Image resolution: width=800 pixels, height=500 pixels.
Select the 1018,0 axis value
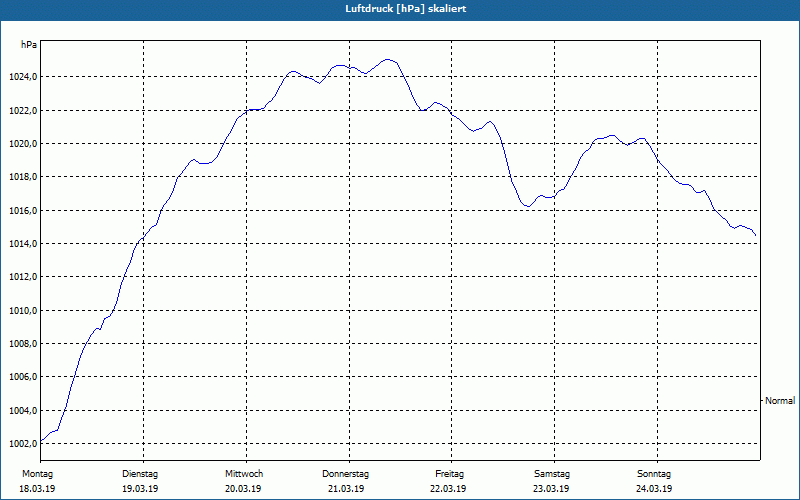coord(23,177)
